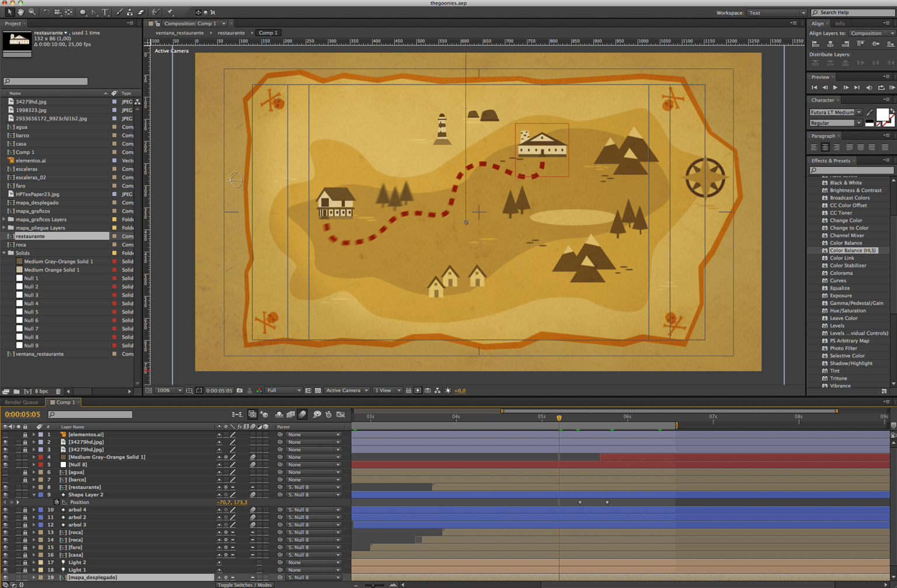
Task: Take a snapshot with camera icon
Action: [239, 391]
